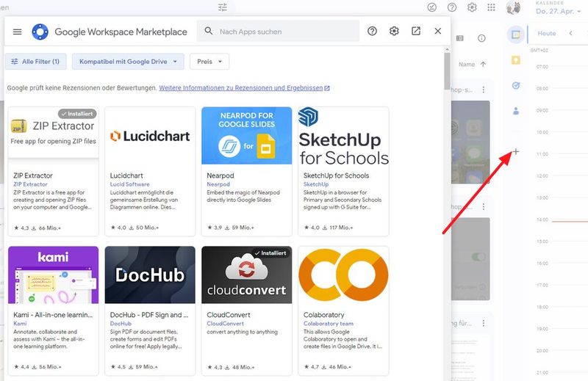Image resolution: width=588 pixels, height=381 pixels.
Task: Open Marketplace help question mark icon
Action: pyautogui.click(x=372, y=31)
